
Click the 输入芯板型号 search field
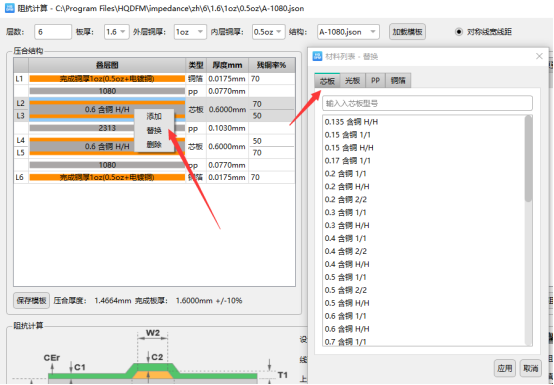(x=427, y=103)
